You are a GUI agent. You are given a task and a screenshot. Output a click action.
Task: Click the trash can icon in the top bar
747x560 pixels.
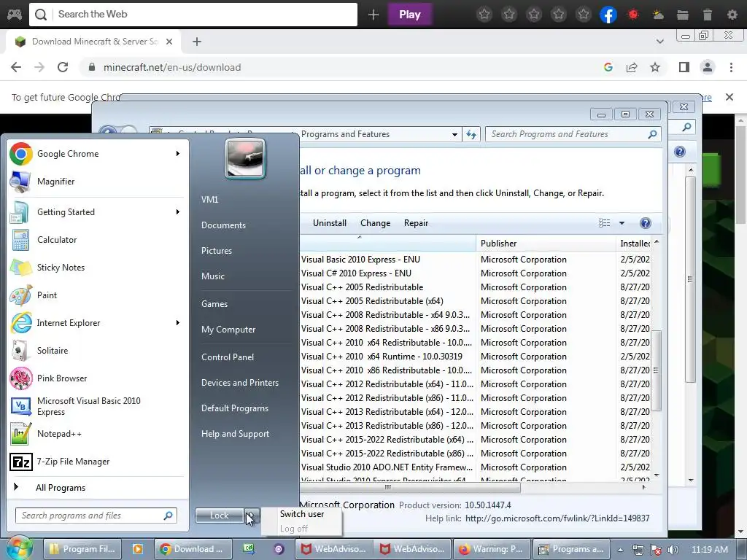click(708, 15)
